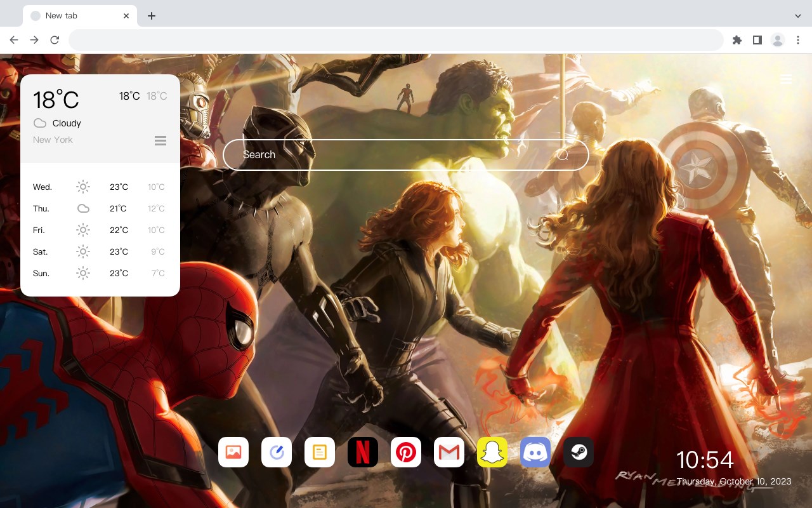Open the yellow notes icon

point(320,452)
